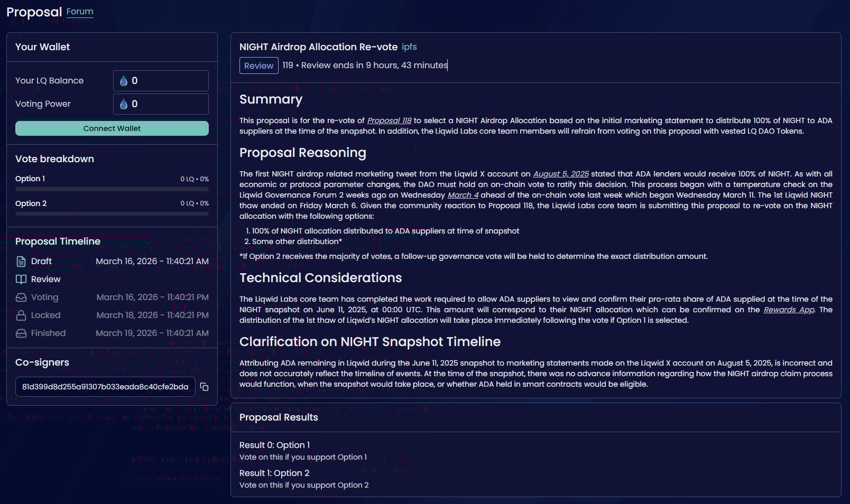The height and width of the screenshot is (504, 850).
Task: Click 'March 19, 2026 - 11:40:21 AM' finished date
Action: coord(152,333)
